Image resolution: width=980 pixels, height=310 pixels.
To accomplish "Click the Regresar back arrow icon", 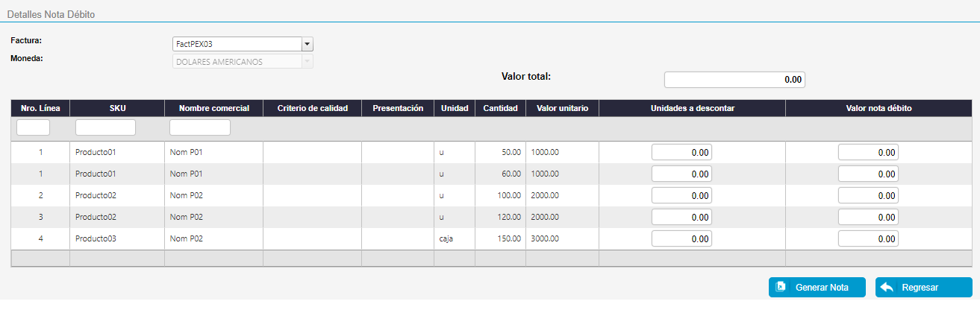I will [x=887, y=287].
